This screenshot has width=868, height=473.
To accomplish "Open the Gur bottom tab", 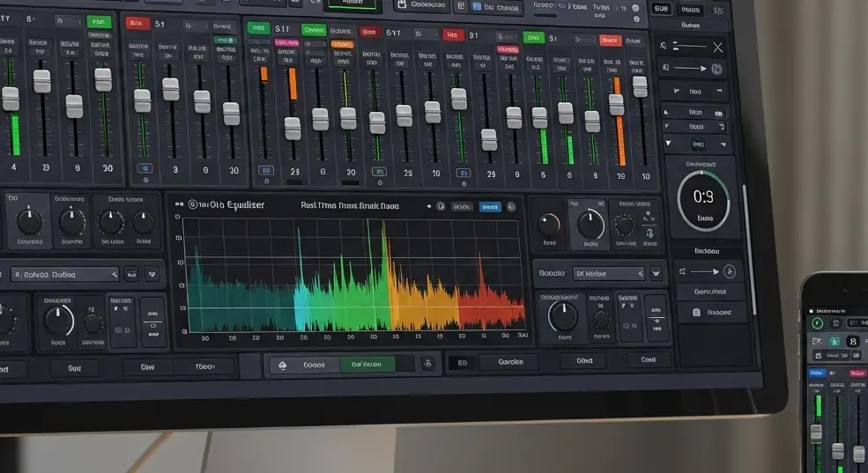I will [x=75, y=368].
